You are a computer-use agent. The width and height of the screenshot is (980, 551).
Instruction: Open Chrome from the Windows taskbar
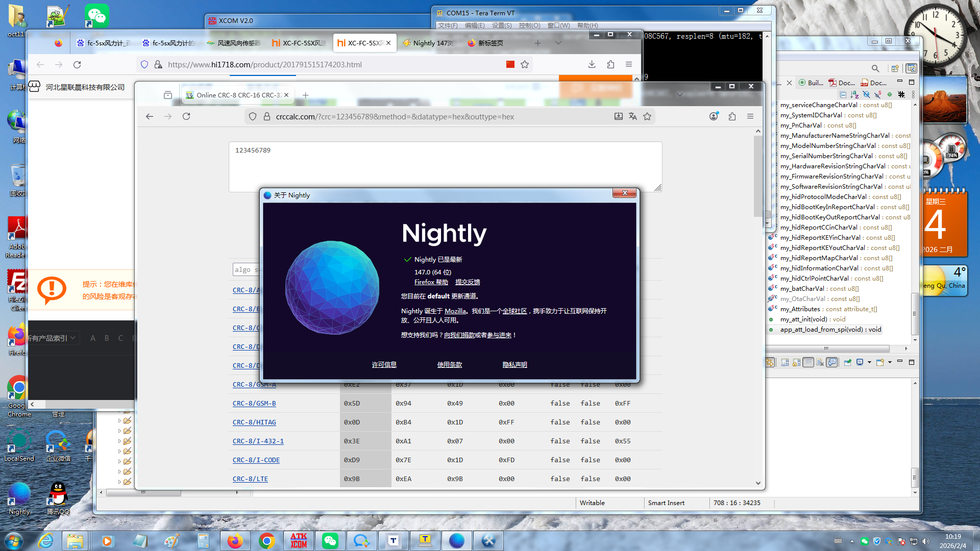(x=266, y=541)
